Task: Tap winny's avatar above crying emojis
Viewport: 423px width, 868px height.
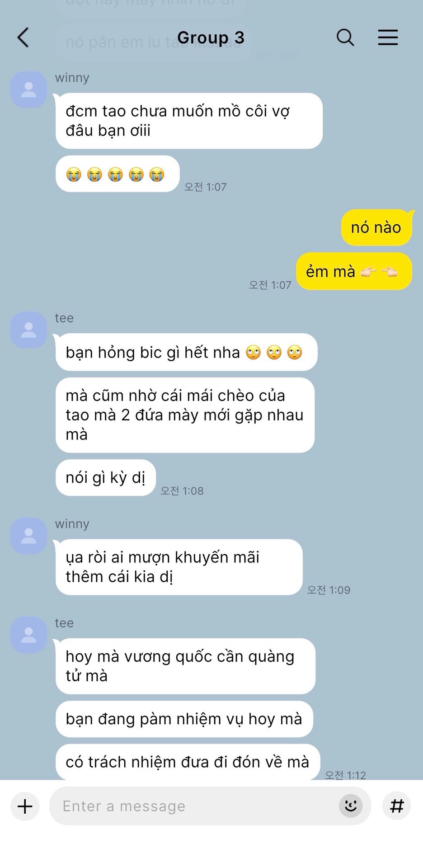Action: click(28, 90)
